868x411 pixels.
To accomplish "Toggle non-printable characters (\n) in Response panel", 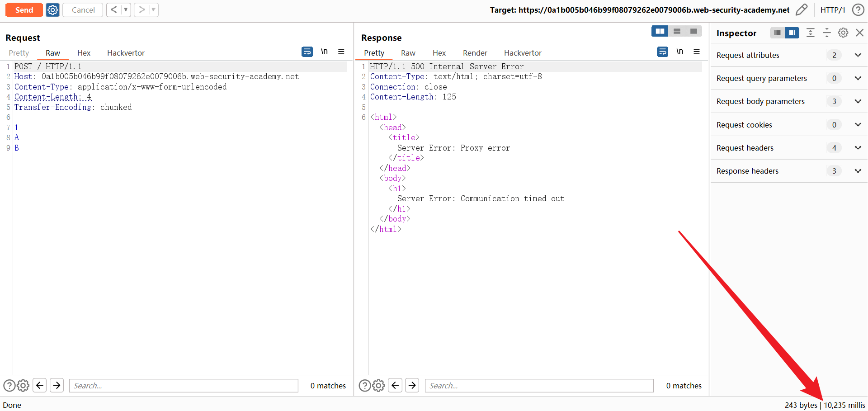I will point(679,52).
